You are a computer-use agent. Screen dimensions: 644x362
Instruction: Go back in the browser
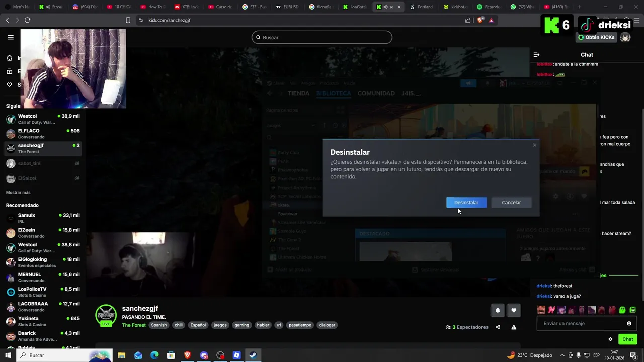tap(8, 20)
